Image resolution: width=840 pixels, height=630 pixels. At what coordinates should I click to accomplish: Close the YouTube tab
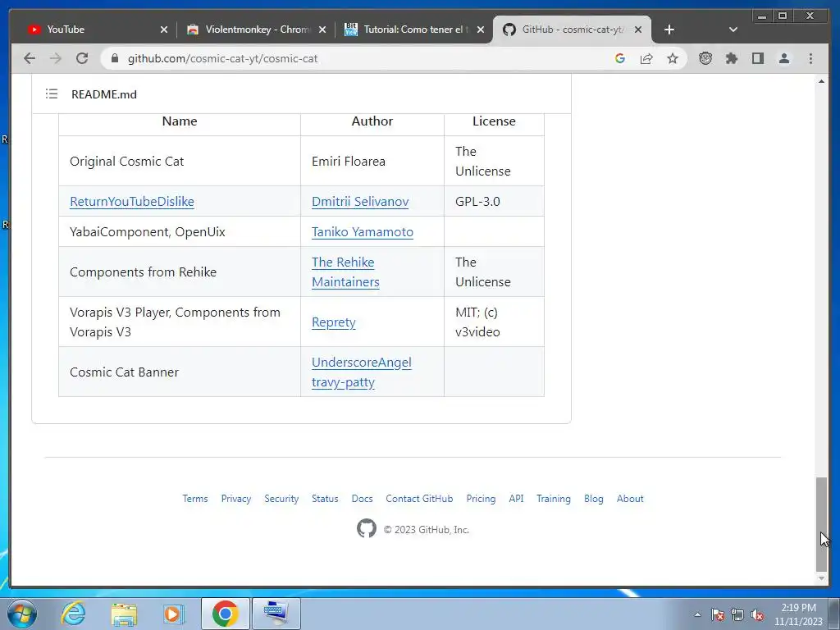[164, 30]
